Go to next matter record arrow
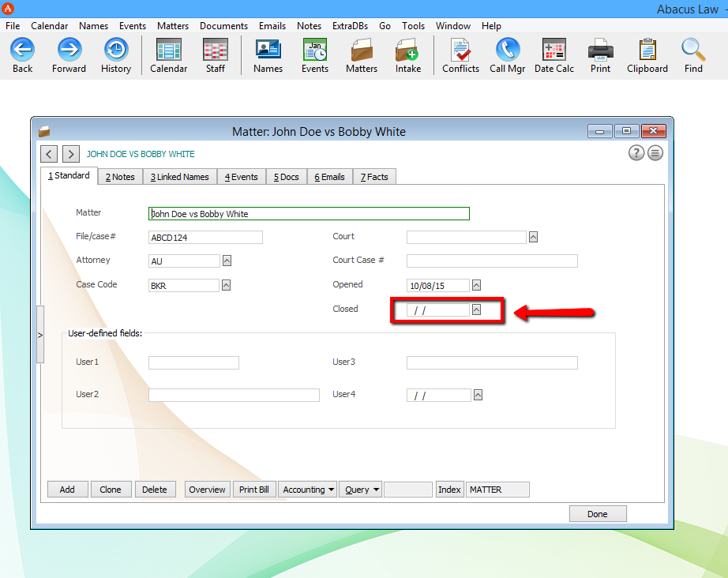Viewport: 728px width, 578px height. click(70, 154)
